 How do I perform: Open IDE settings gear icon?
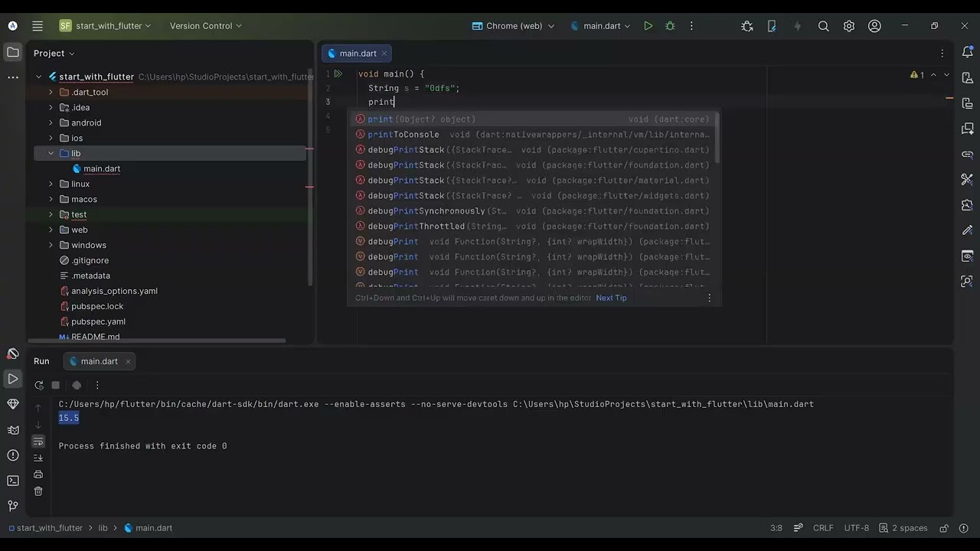pyautogui.click(x=849, y=26)
